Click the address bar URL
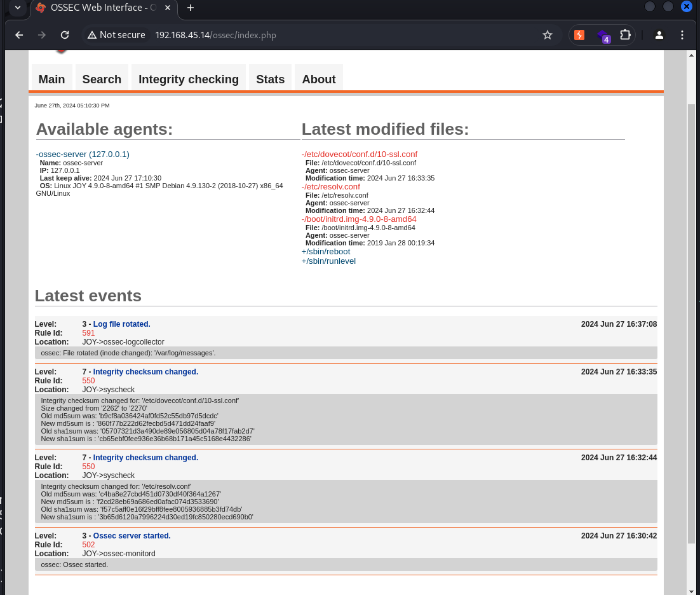This screenshot has width=700, height=595. [x=215, y=35]
